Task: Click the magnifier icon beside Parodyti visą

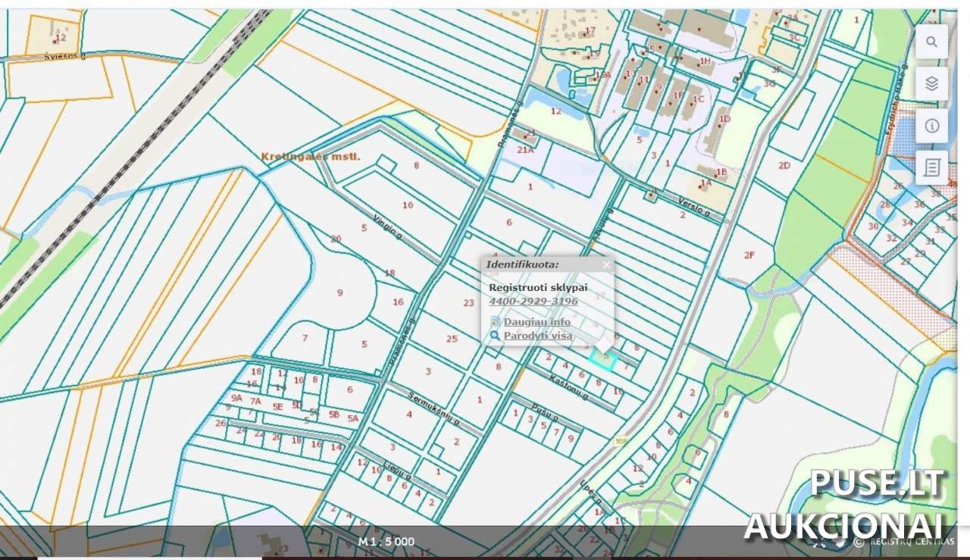Action: click(496, 336)
